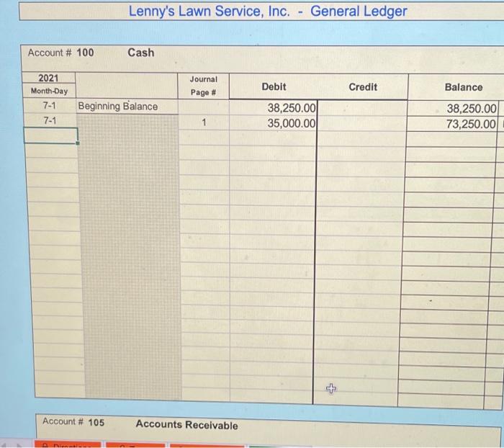Click the Lenny's Lawn Service General Ledger title
This screenshot has height=448, width=504.
[268, 12]
